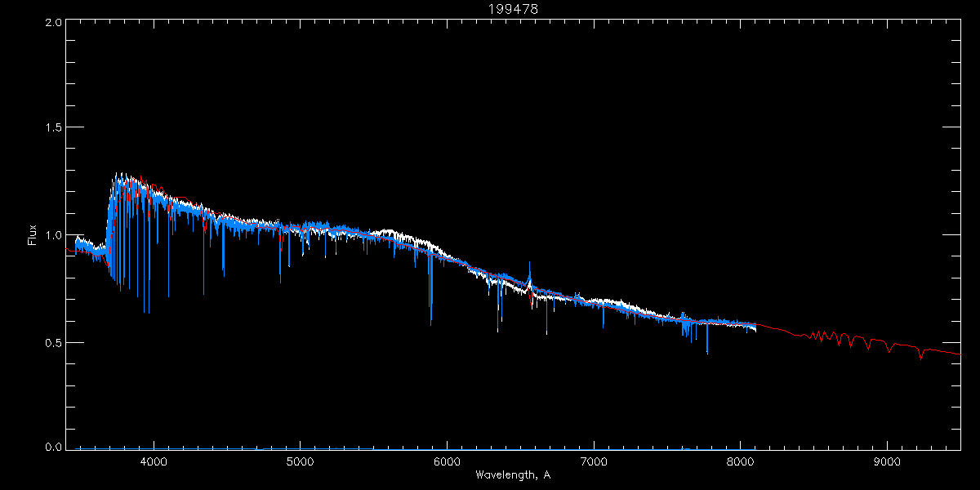This screenshot has height=490, width=980.
Task: Click the 1.0 tick label on the Flux axis
Action: (x=52, y=235)
